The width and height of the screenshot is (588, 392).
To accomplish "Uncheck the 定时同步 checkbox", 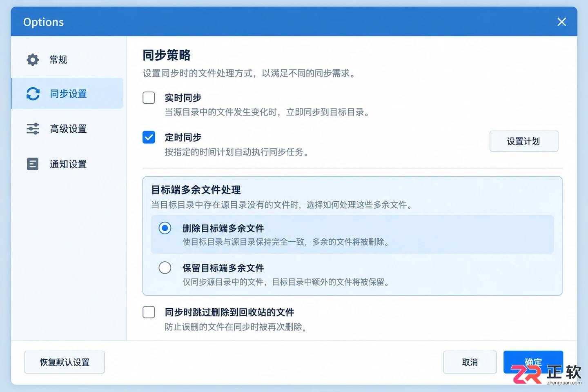I will coord(149,137).
